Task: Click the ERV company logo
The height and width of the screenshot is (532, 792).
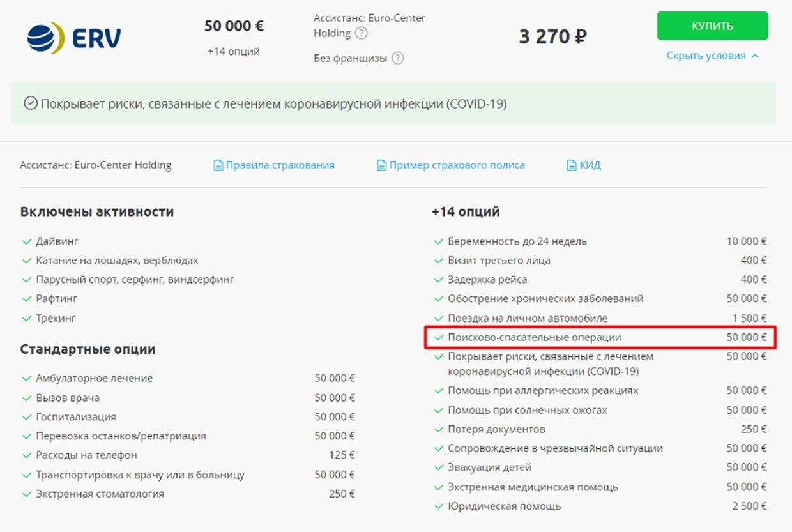Action: pyautogui.click(x=74, y=37)
